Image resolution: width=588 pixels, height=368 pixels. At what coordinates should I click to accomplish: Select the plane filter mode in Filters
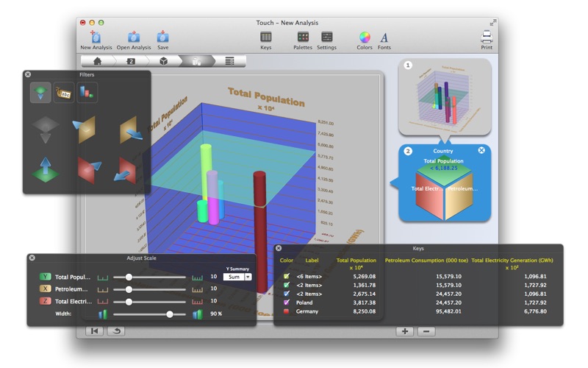(x=40, y=93)
